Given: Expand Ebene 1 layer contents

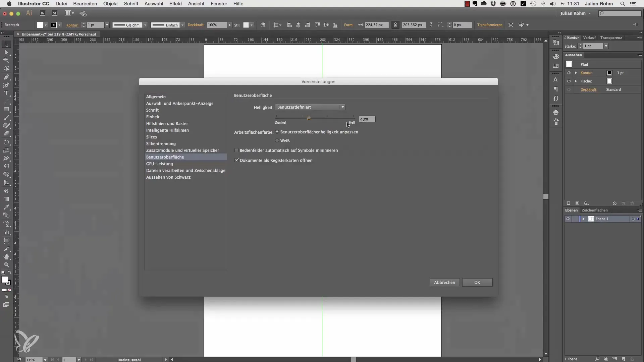Looking at the screenshot, I should [x=584, y=219].
